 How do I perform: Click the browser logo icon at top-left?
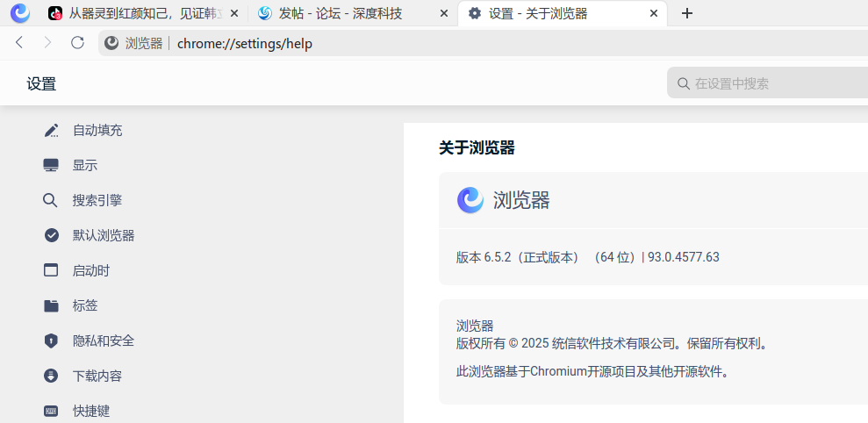pyautogui.click(x=20, y=13)
